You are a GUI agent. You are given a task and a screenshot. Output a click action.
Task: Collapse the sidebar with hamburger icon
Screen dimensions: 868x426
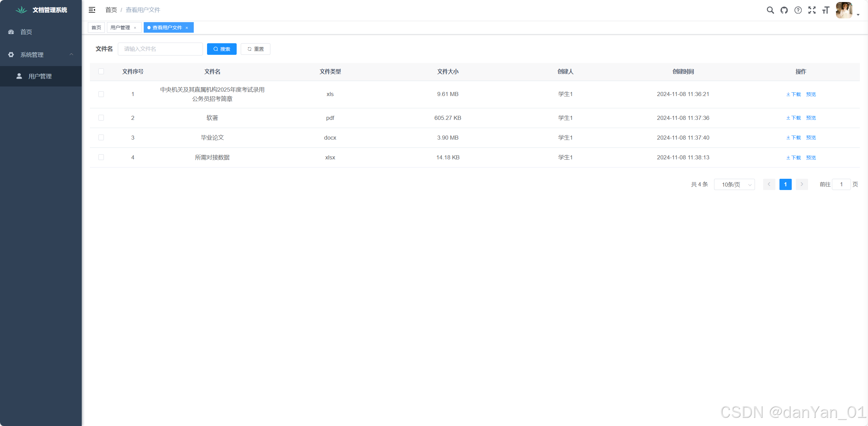92,10
